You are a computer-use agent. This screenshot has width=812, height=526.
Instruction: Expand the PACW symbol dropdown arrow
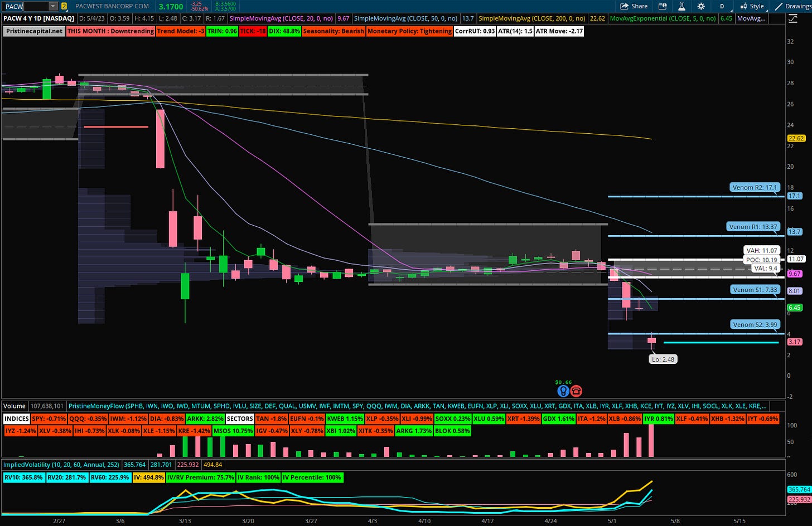[53, 6]
